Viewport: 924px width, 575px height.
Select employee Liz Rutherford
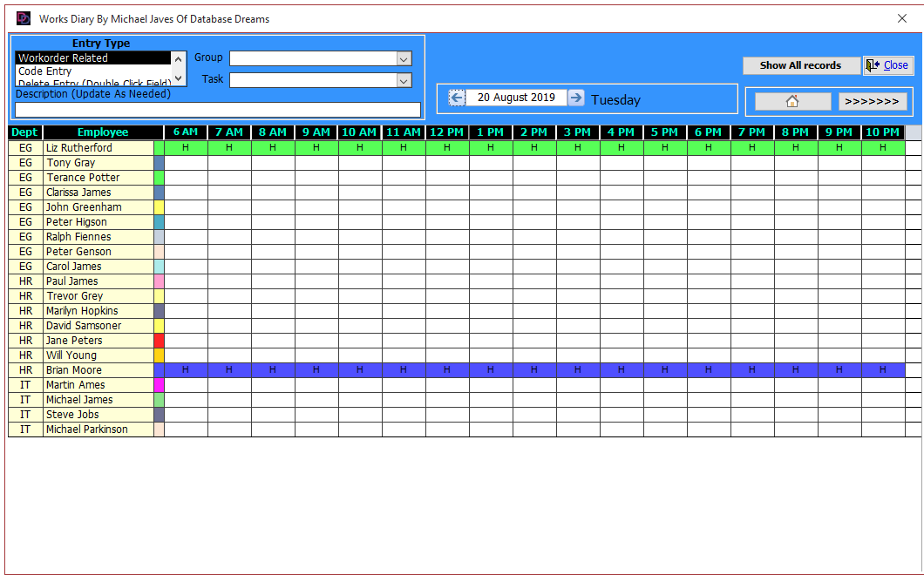click(x=99, y=148)
